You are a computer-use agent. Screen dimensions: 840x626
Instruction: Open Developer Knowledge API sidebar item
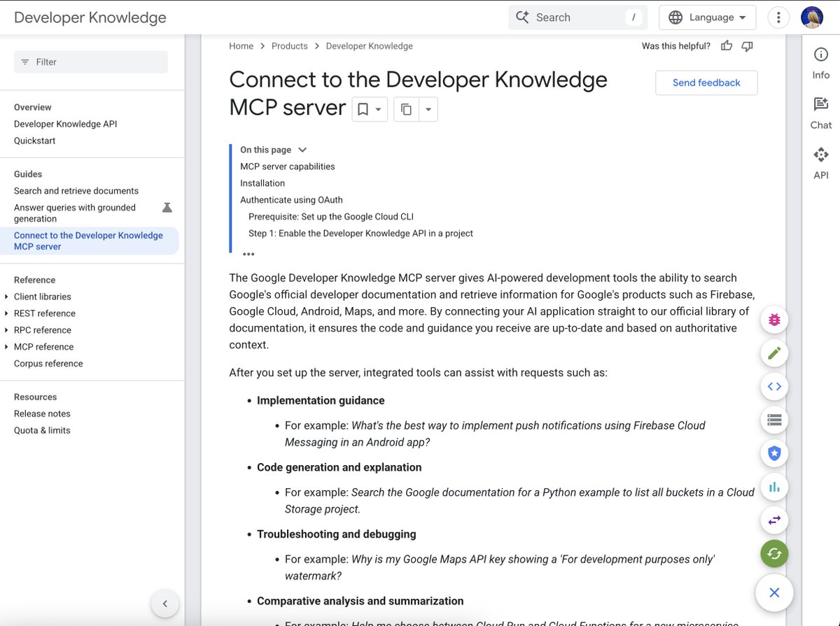(66, 124)
